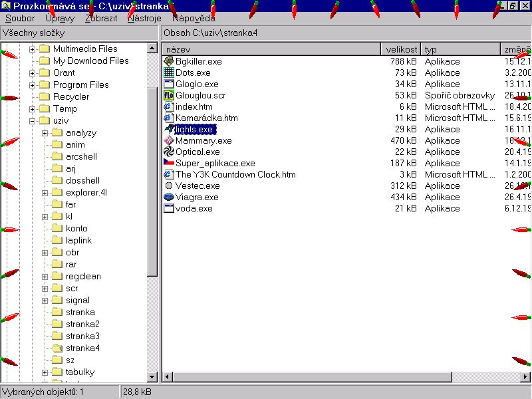The image size is (532, 399).
Task: Sort files by the velikost column header
Action: (x=401, y=49)
